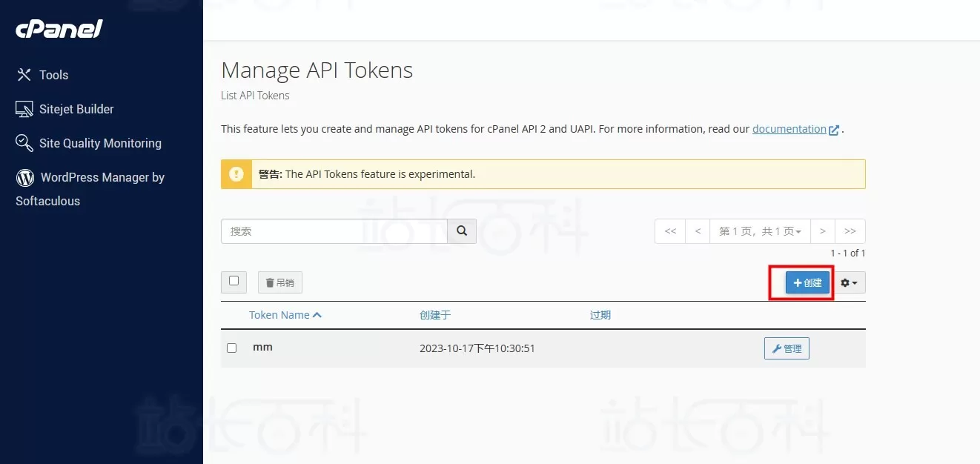
Task: Open the gear settings dropdown
Action: pyautogui.click(x=849, y=282)
